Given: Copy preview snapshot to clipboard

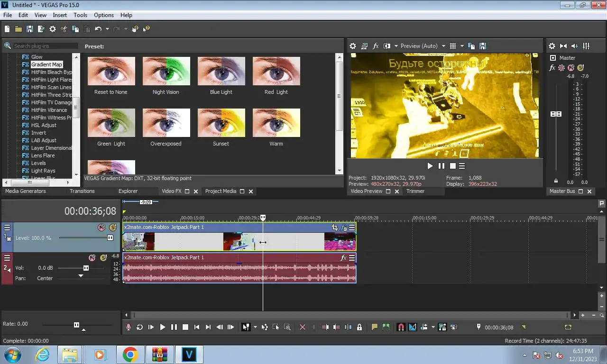Looking at the screenshot, I should (471, 46).
